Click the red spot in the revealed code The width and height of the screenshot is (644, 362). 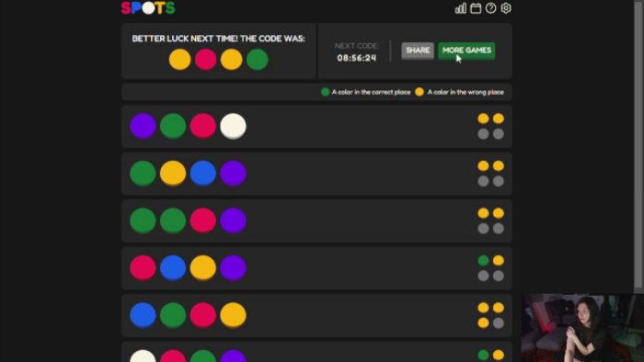tap(206, 60)
